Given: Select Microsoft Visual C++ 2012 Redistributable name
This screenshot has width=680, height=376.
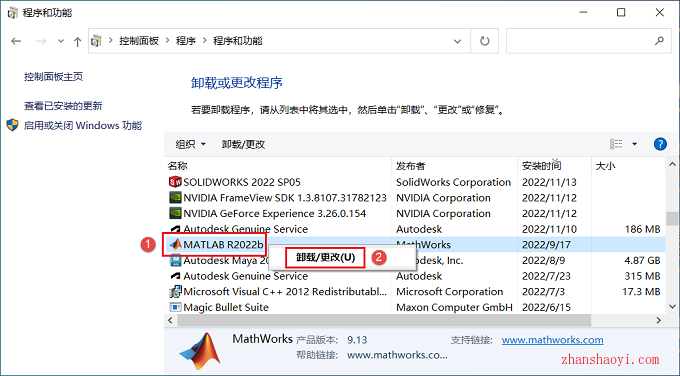Looking at the screenshot, I should pos(285,291).
